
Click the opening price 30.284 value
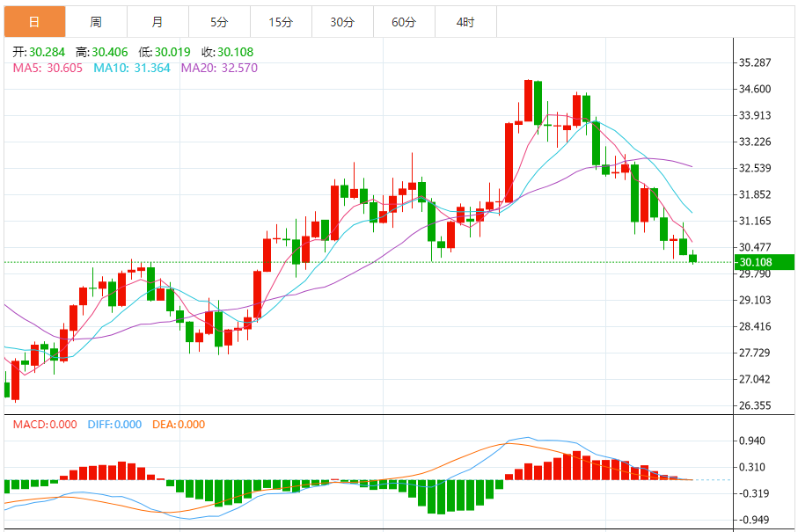tap(47, 52)
